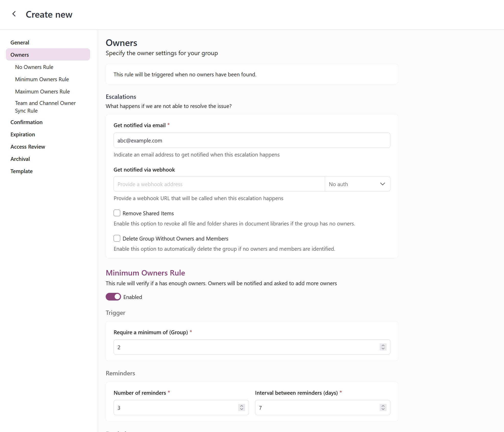Viewport: 504px width, 432px height.
Task: Enable Delete Group Without Owners and Members
Action: pyautogui.click(x=117, y=238)
